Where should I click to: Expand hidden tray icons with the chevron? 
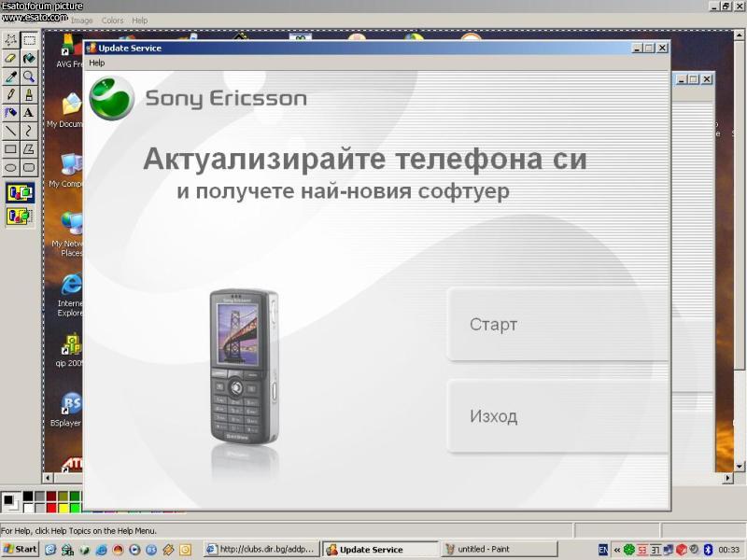coord(617,550)
